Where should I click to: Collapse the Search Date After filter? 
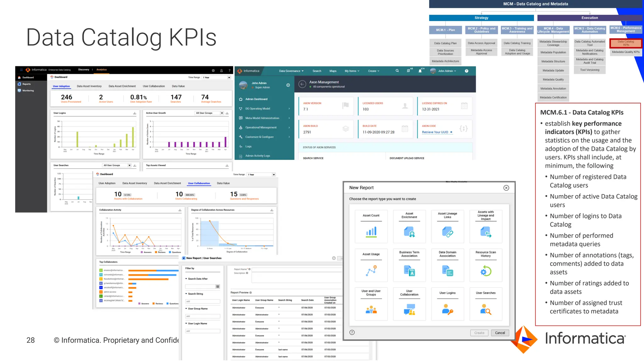[186, 279]
